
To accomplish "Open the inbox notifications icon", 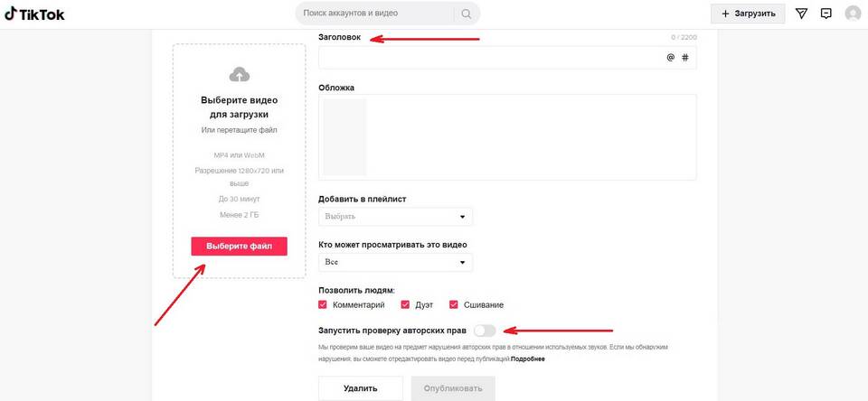I will pyautogui.click(x=826, y=14).
